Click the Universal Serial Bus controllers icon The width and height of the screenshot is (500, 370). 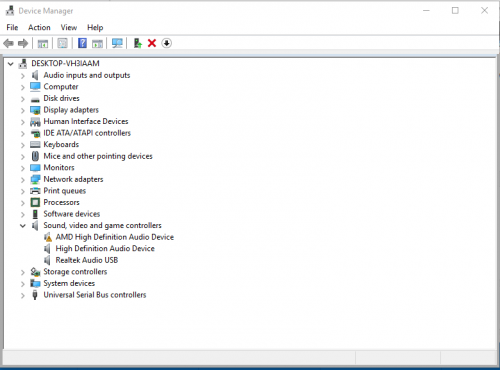(x=35, y=295)
